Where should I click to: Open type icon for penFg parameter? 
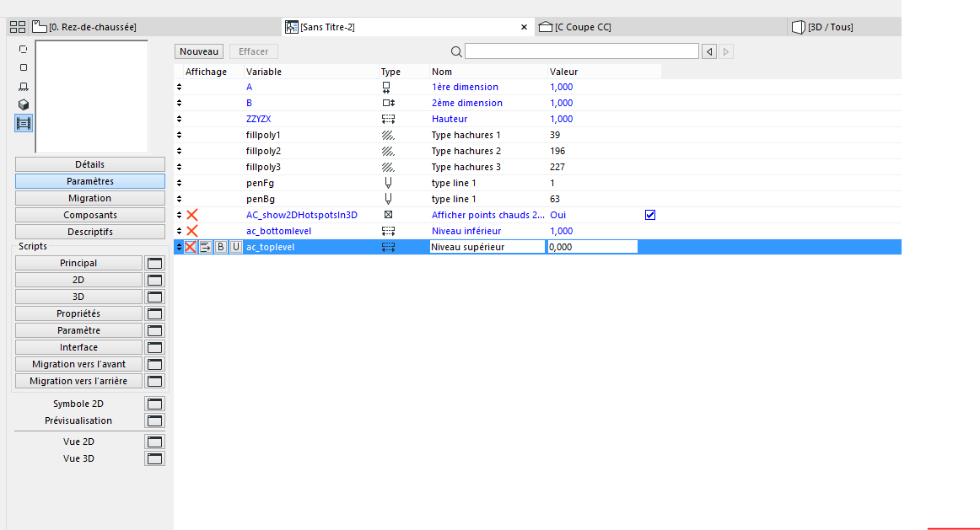click(388, 183)
